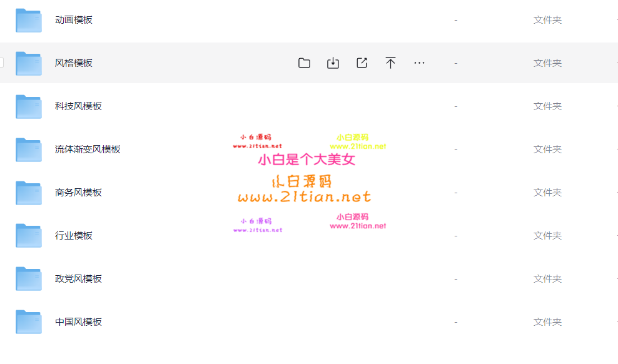618x364 pixels.
Task: Click the move-to-folder icon on 风格模板 row
Action: tap(304, 63)
